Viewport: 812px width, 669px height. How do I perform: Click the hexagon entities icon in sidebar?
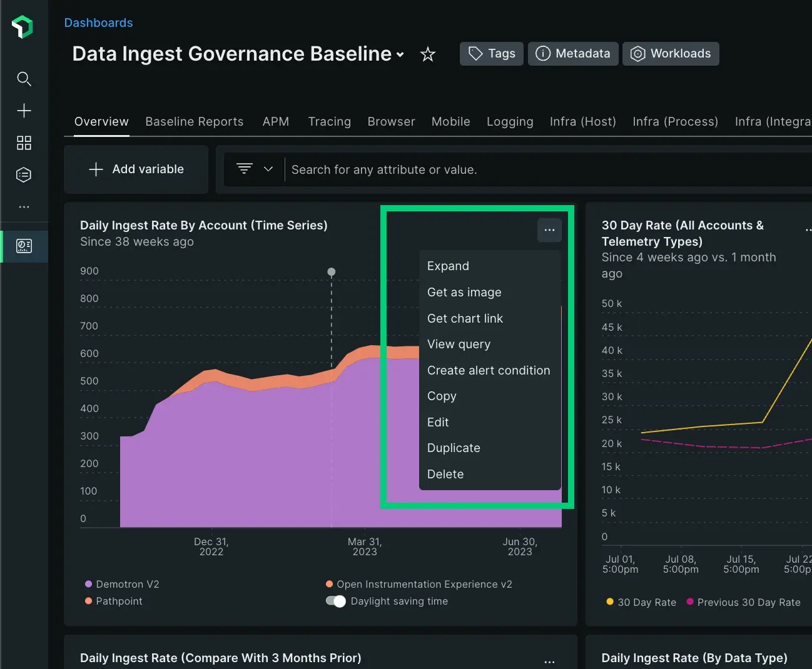coord(24,175)
